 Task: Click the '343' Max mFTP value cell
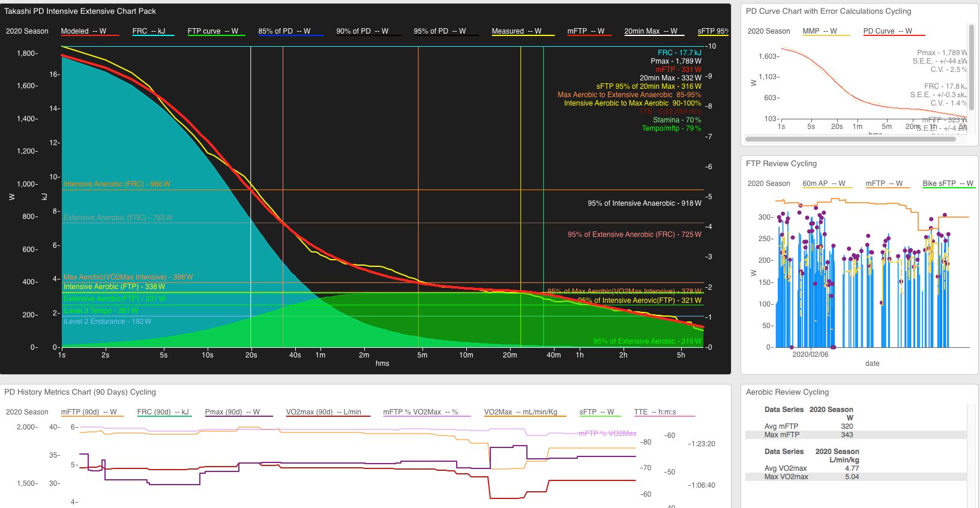(x=847, y=435)
